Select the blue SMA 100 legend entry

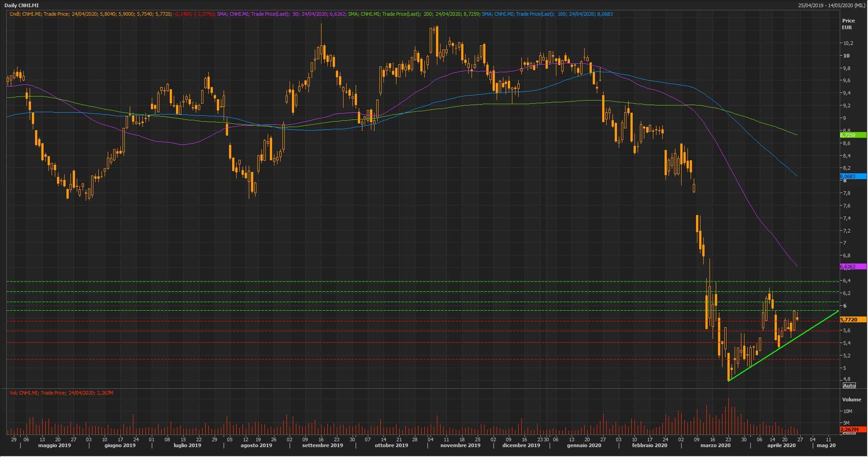tap(547, 14)
